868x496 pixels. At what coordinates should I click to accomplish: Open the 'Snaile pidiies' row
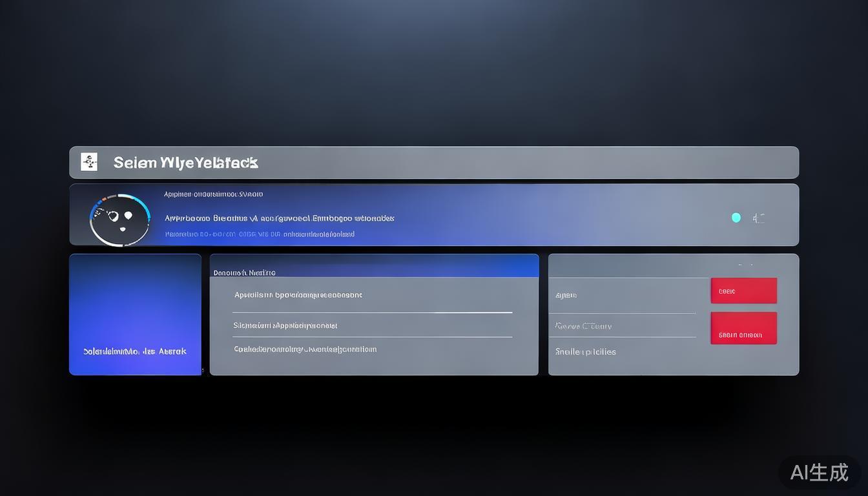coord(586,352)
